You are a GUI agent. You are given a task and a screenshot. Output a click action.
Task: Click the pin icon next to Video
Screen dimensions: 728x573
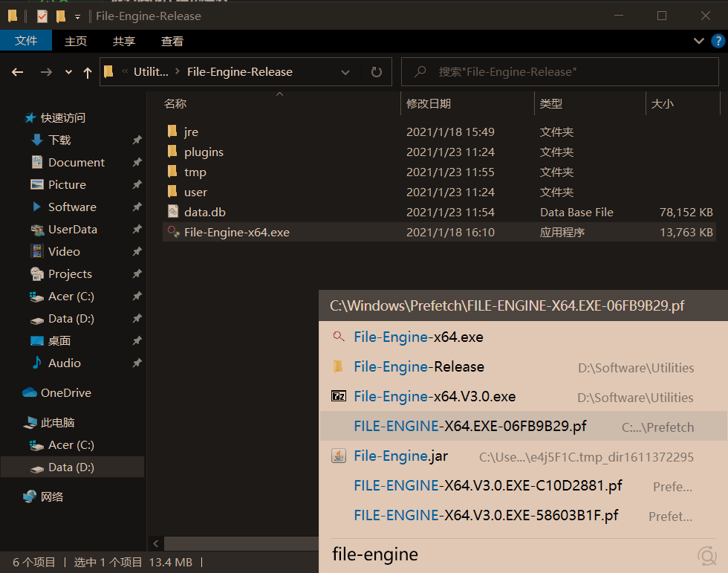[x=137, y=251]
